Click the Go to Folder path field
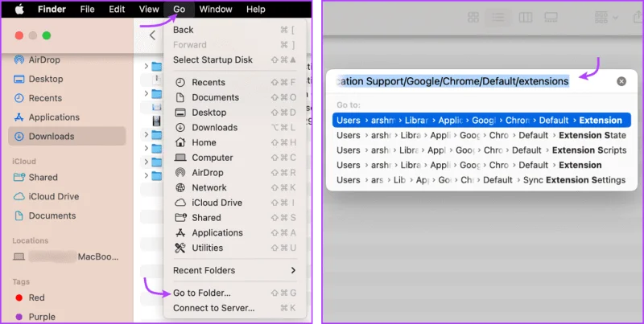This screenshot has height=324, width=644. coord(473,81)
